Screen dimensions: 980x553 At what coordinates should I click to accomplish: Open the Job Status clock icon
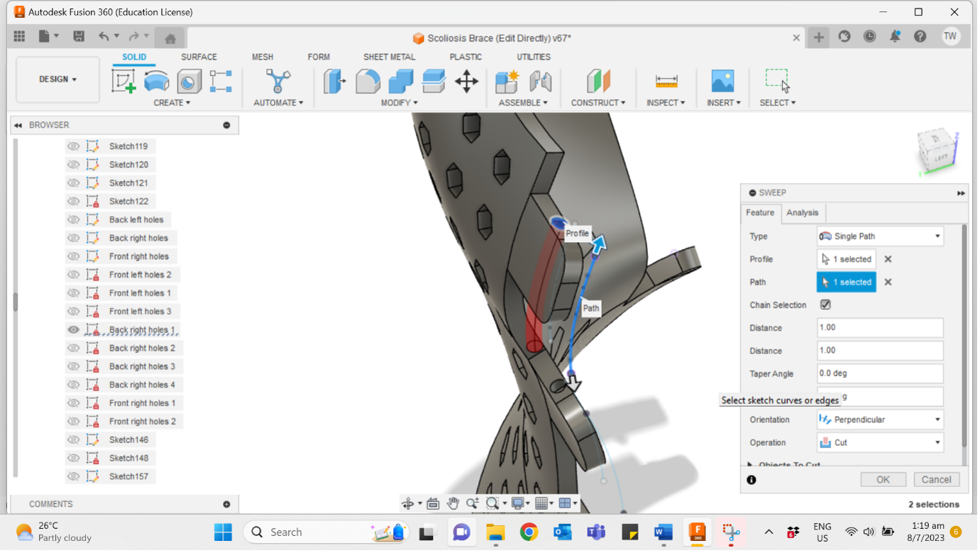point(869,37)
